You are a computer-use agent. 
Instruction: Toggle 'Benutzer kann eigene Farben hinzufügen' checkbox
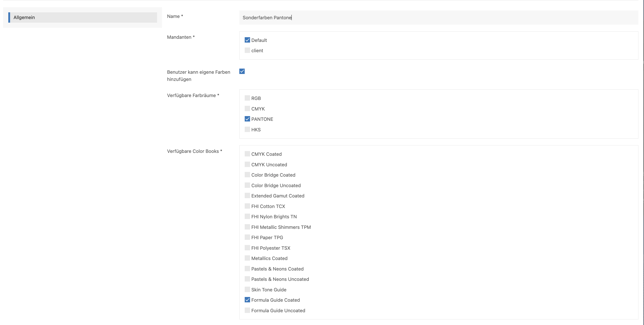tap(242, 71)
